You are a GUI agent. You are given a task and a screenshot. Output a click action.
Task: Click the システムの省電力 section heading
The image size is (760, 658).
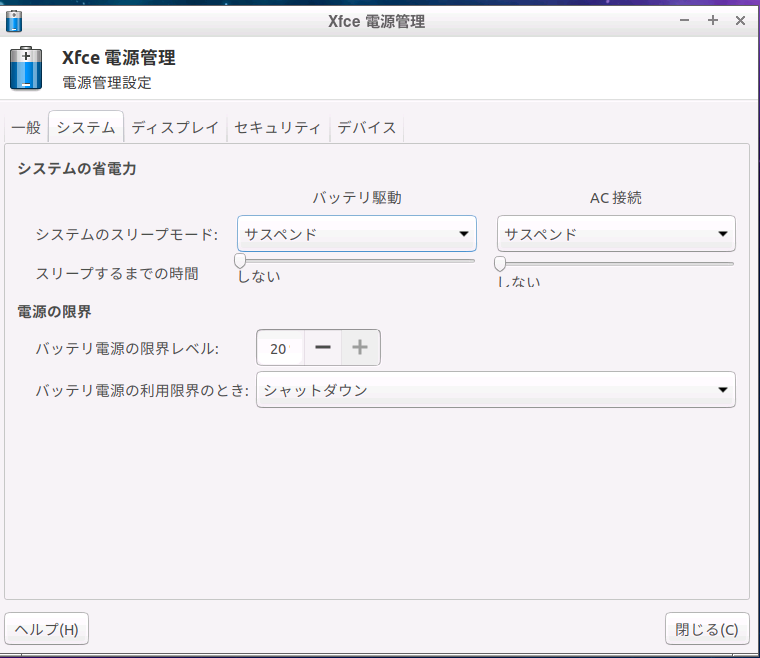77,169
